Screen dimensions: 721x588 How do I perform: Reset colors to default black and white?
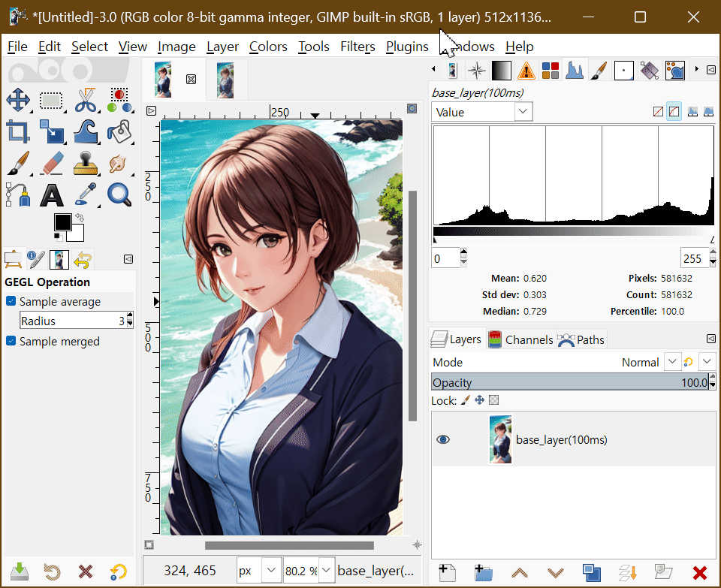[x=58, y=237]
